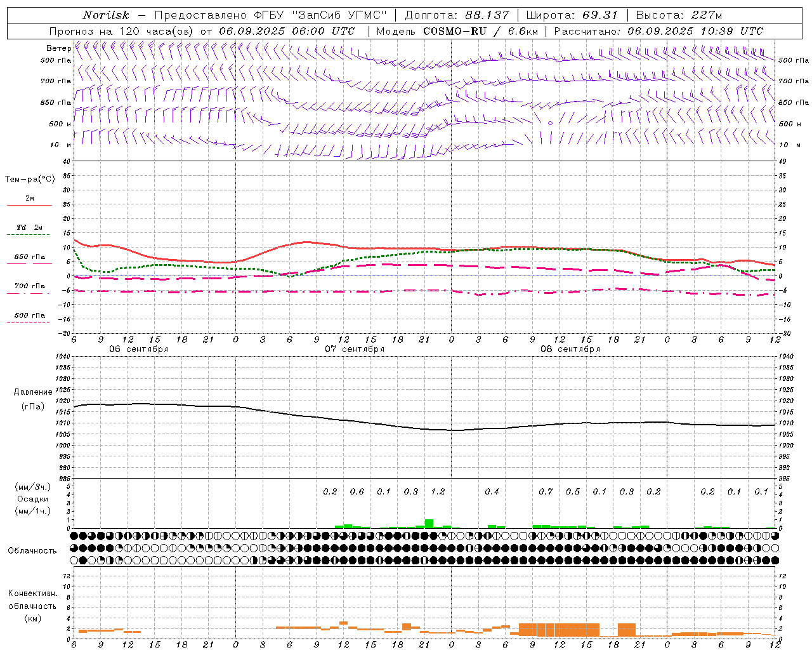
Task: Click the 08 сентября date label
Action: pos(570,349)
